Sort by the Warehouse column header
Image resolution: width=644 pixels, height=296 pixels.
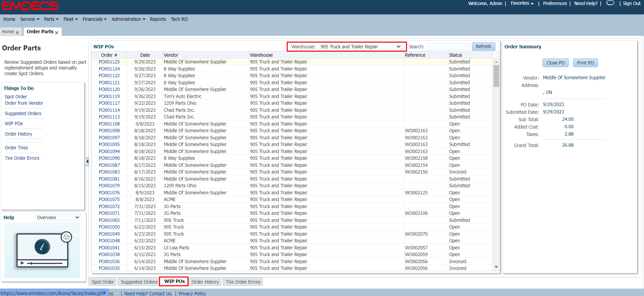pyautogui.click(x=326, y=55)
